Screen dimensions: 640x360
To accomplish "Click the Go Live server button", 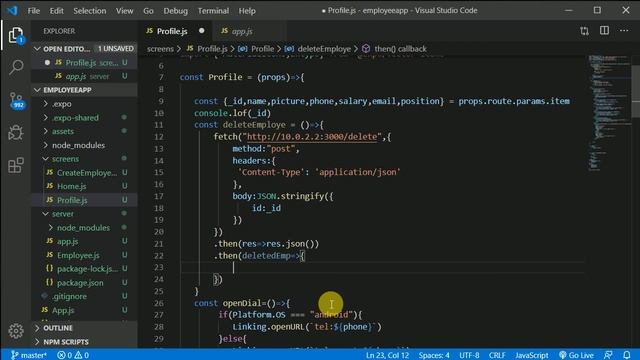I will (576, 355).
